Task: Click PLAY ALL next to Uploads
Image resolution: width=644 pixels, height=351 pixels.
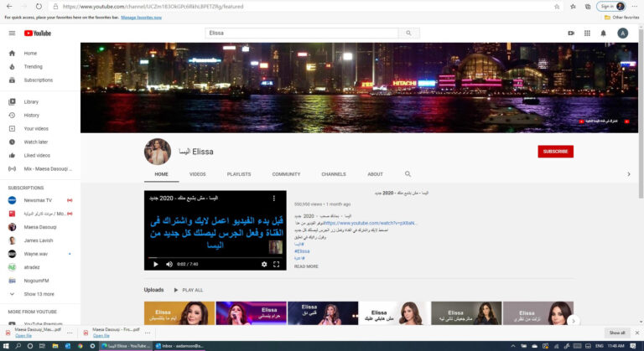Action: pos(188,290)
